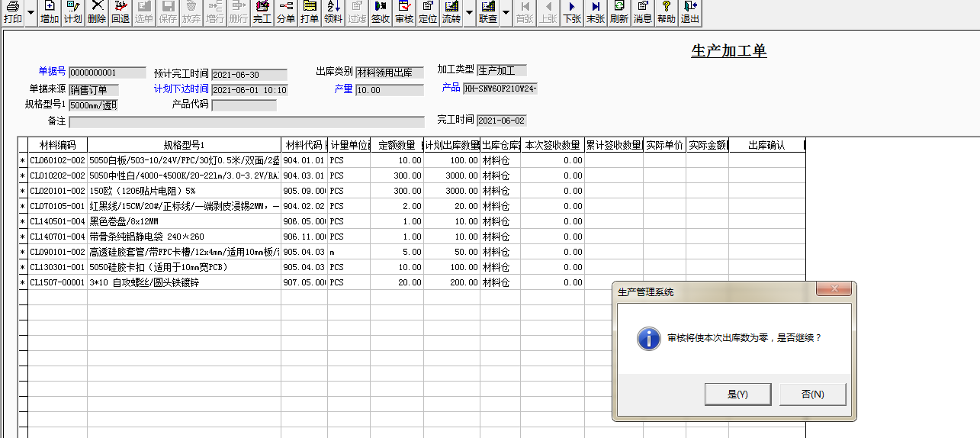
Task: Select row CL010202-002 material code
Action: (x=57, y=176)
